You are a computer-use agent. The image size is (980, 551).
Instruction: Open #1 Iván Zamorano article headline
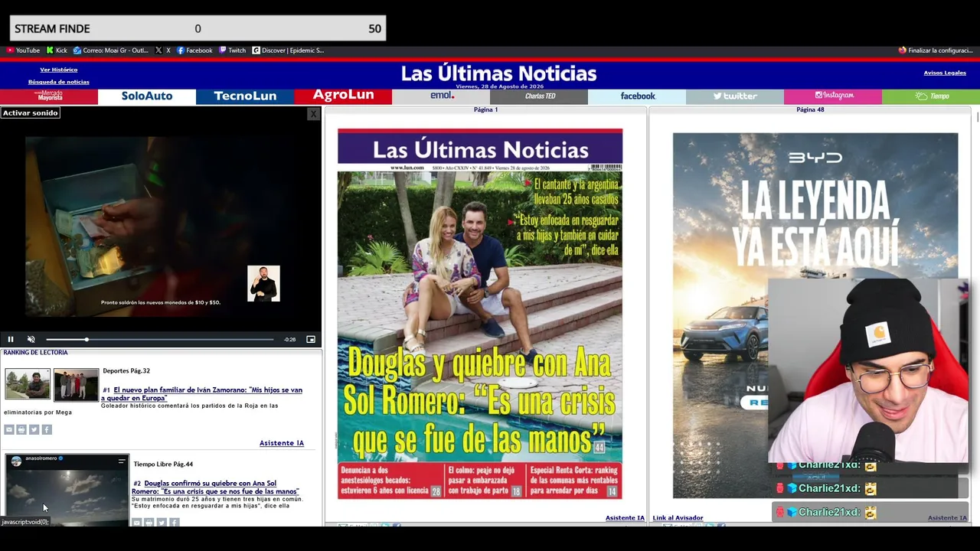[x=202, y=394]
